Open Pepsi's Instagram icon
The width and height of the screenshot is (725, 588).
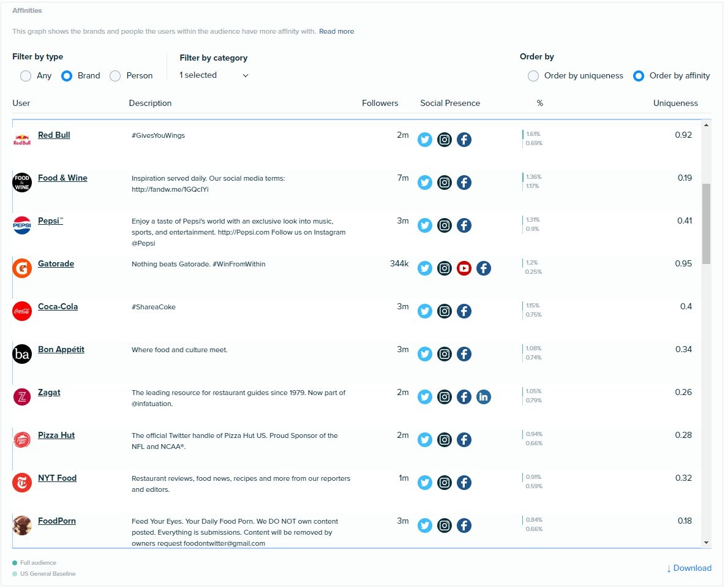click(x=445, y=225)
